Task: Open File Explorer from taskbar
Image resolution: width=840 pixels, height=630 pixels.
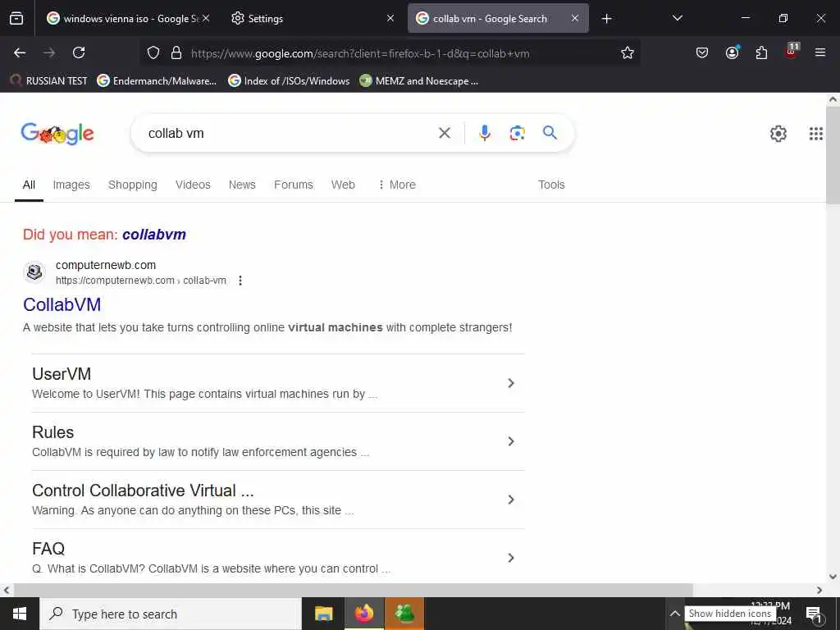Action: (323, 614)
